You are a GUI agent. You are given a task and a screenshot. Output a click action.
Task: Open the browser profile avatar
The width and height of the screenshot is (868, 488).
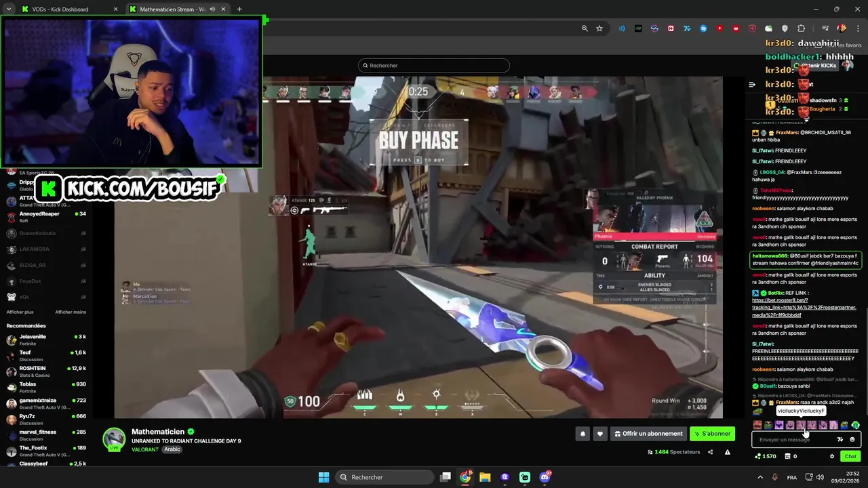tap(842, 28)
